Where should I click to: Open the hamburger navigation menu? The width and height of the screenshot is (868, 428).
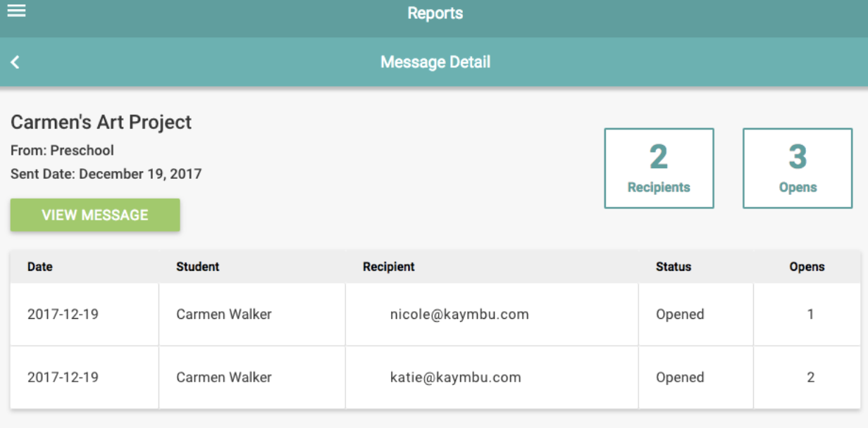16,11
